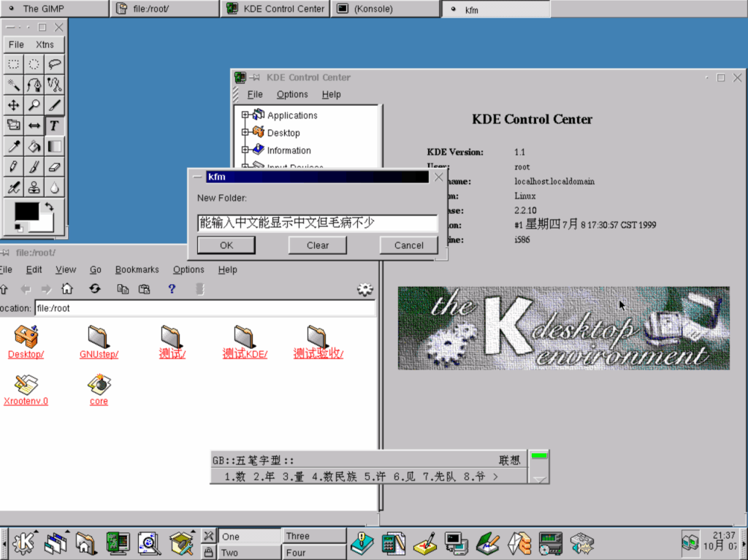Select the Text tool in GIMP toolbox
Viewport: 748px width, 560px height.
[x=54, y=126]
